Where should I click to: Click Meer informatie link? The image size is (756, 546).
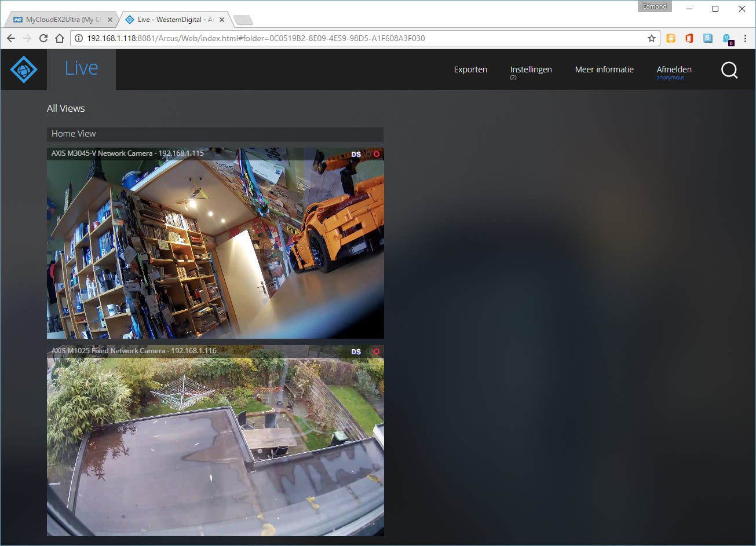(604, 69)
